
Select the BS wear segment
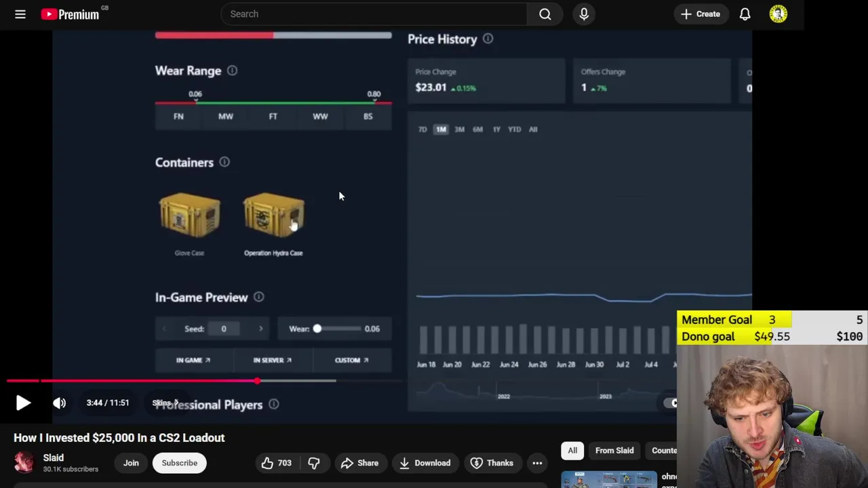click(x=368, y=116)
